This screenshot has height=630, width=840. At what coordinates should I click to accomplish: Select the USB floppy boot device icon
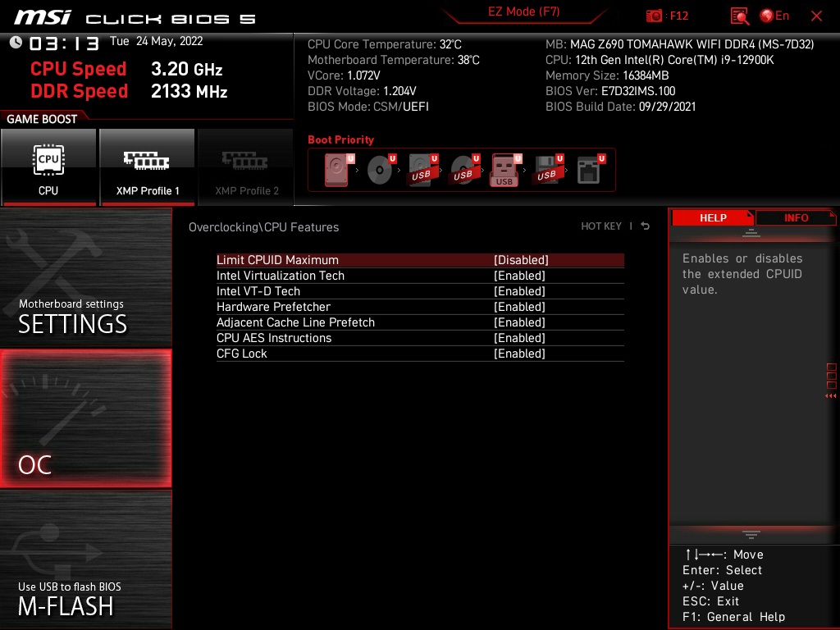click(x=547, y=170)
